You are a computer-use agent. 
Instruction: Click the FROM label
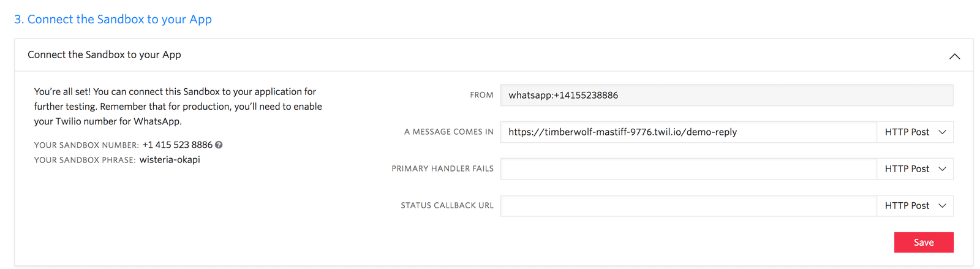[481, 96]
